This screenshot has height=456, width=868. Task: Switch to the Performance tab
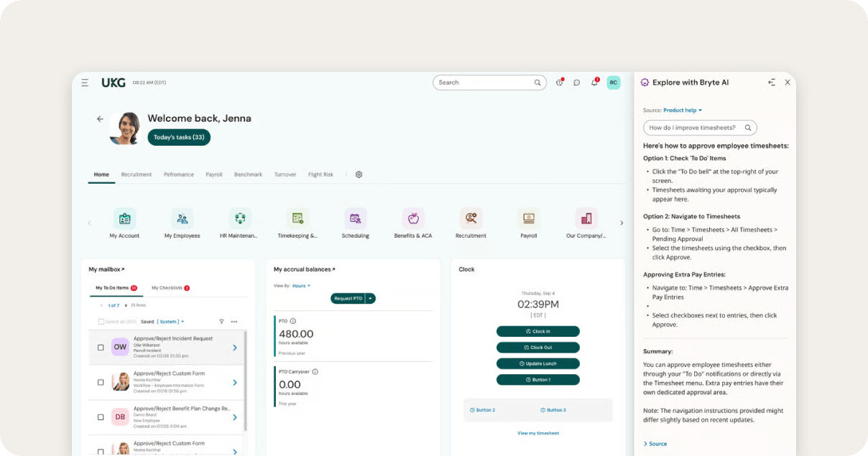click(x=179, y=175)
